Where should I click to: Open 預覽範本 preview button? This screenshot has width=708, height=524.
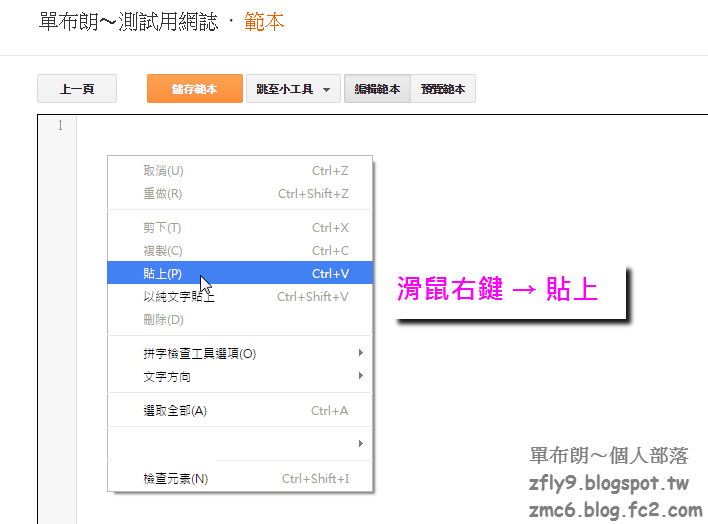[x=442, y=89]
